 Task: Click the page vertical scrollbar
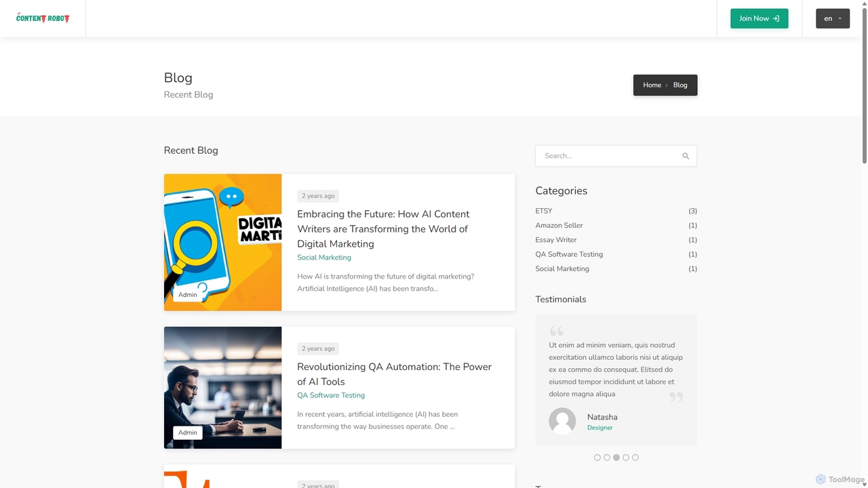pyautogui.click(x=865, y=85)
